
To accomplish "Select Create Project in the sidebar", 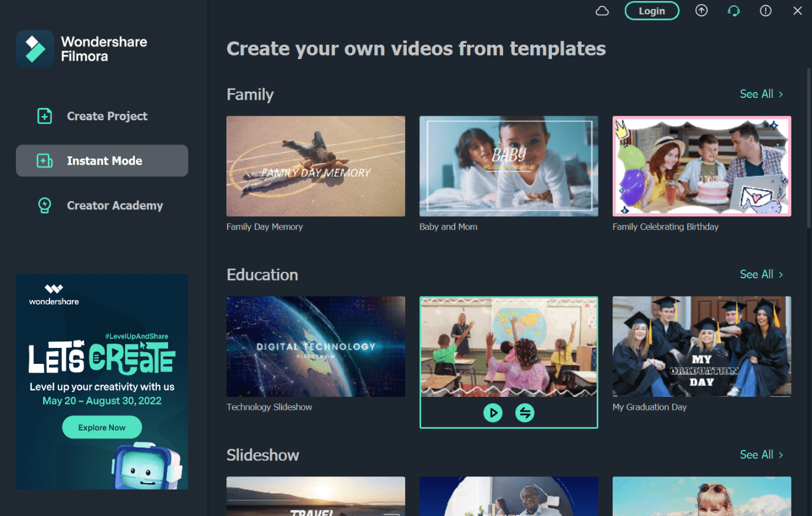I will 102,116.
